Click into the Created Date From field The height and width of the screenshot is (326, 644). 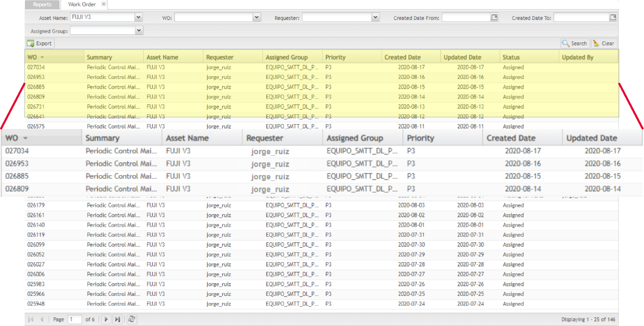pyautogui.click(x=466, y=18)
